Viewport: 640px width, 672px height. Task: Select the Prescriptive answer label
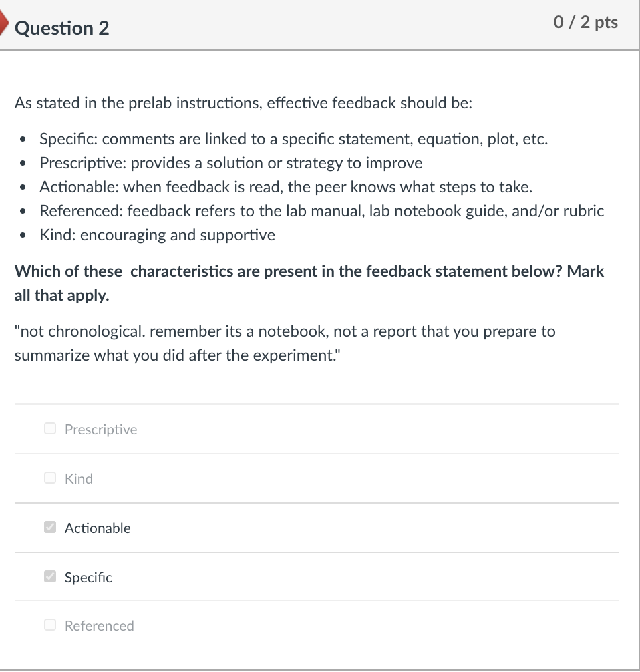[x=100, y=430]
